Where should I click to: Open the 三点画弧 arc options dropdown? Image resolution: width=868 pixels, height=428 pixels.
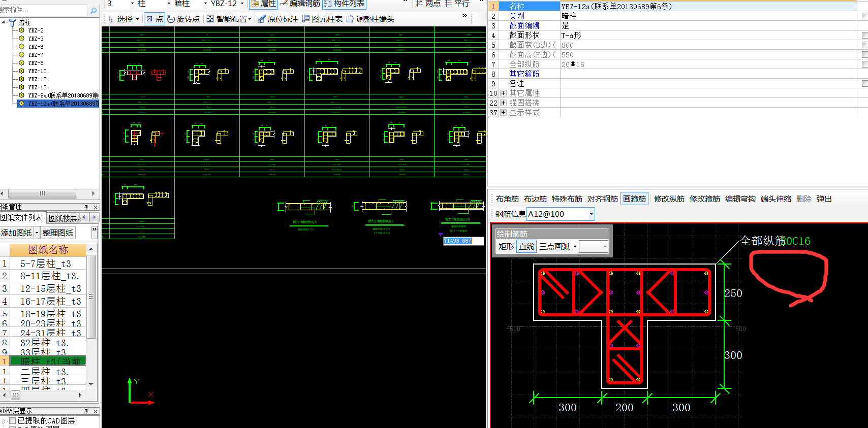[575, 247]
